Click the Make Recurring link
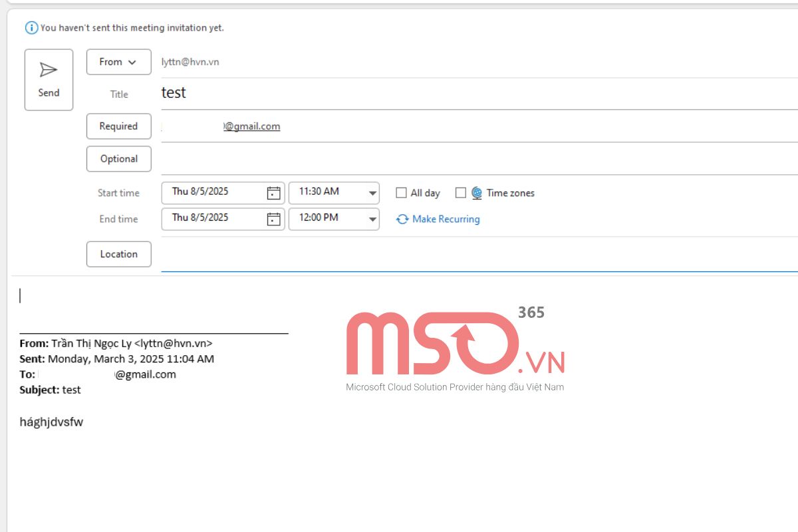Image resolution: width=798 pixels, height=532 pixels. (446, 219)
